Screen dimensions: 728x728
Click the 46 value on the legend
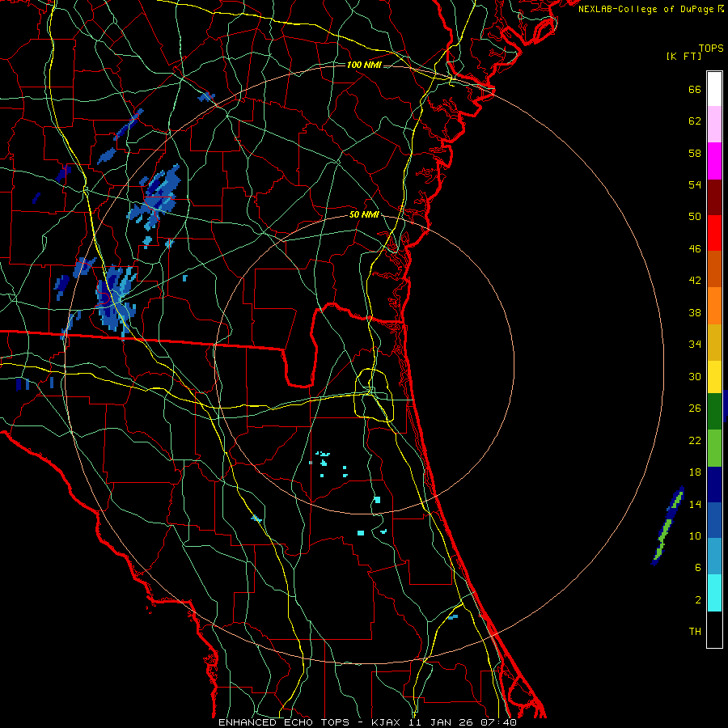pyautogui.click(x=695, y=249)
